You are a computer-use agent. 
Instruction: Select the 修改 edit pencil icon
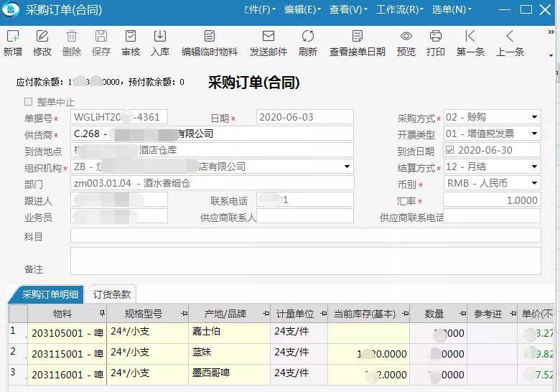click(x=42, y=36)
